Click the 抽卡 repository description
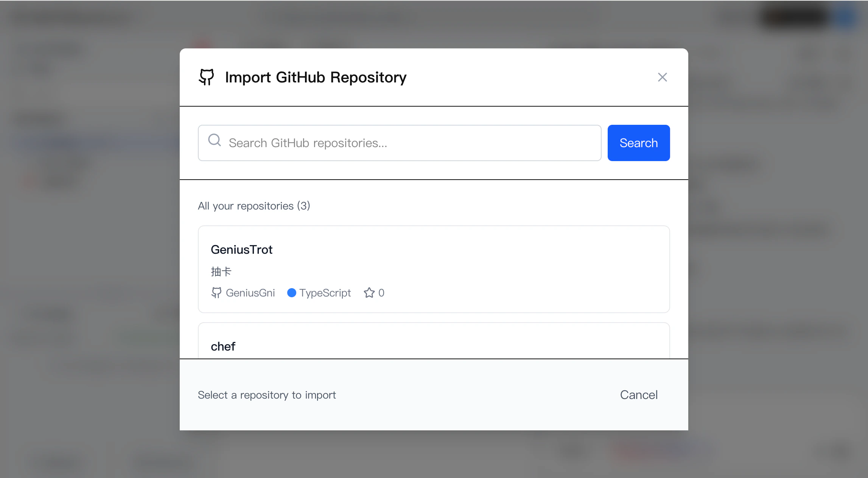The width and height of the screenshot is (868, 478). point(221,272)
